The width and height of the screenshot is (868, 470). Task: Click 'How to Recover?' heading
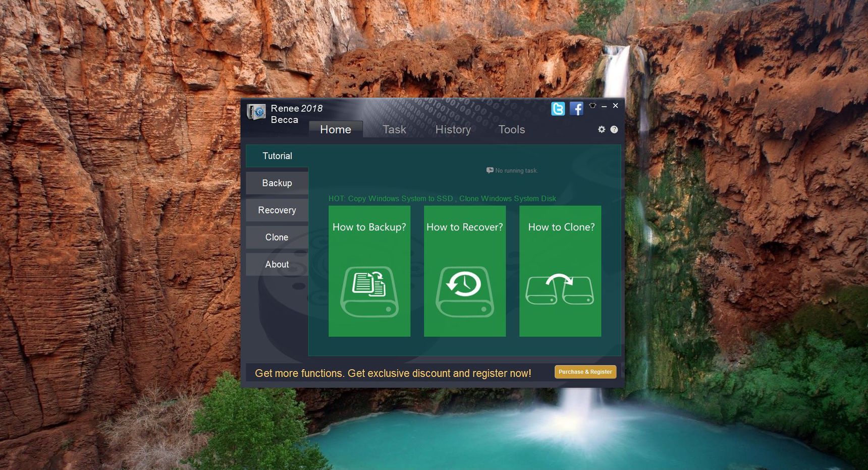click(465, 227)
